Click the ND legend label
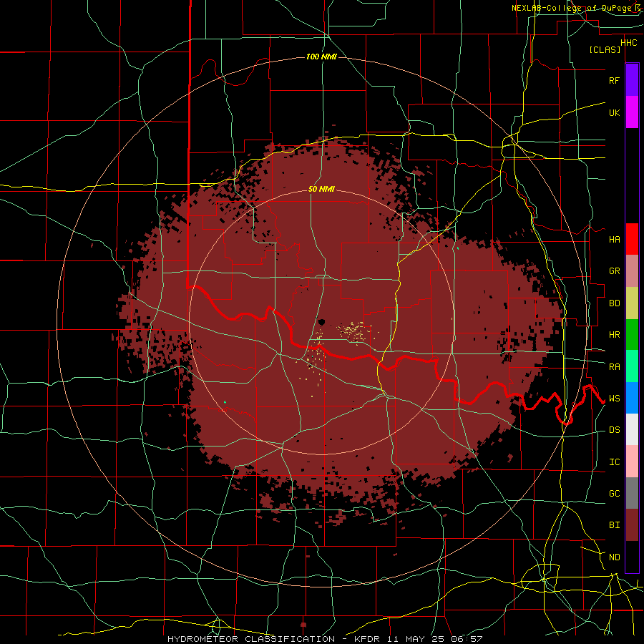Screen dimensions: 644x644 614,557
